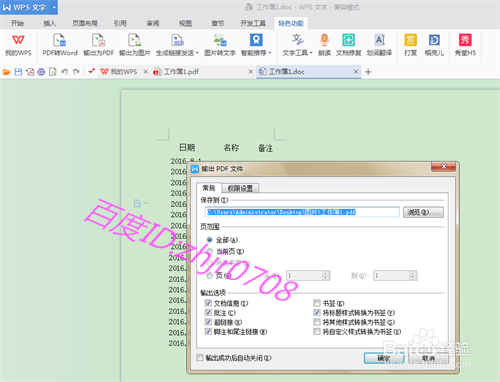Image resolution: width=500 pixels, height=382 pixels.
Task: Open the 页面布局 ribbon tab
Action: point(85,23)
